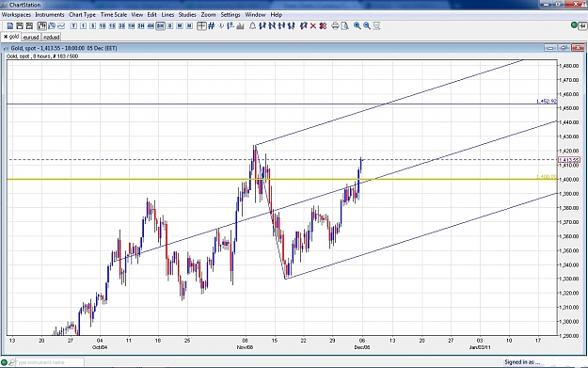Open the Chart Type menu

(82, 15)
